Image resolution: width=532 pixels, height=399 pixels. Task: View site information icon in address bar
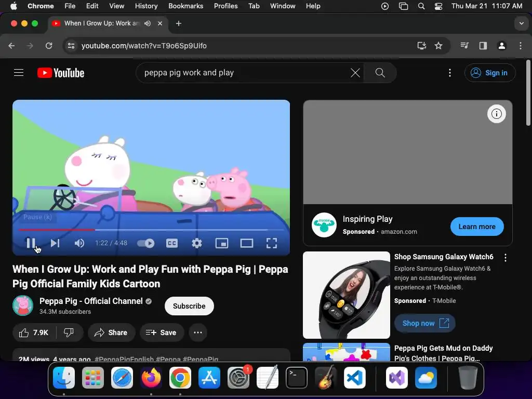tap(71, 46)
